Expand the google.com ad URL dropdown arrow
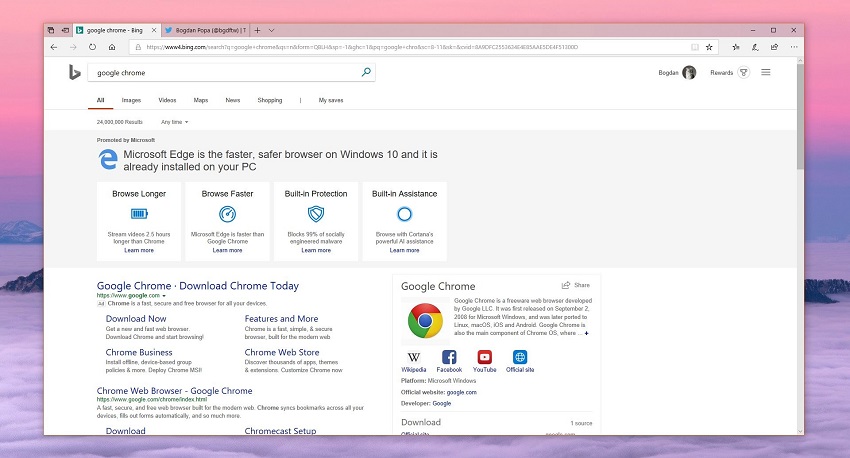Screen dimensions: 850x458 click(164, 296)
